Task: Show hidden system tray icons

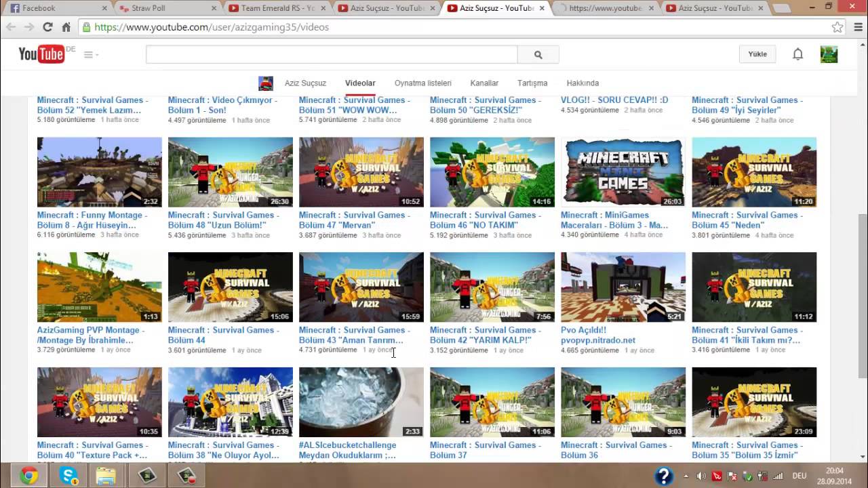Action: point(686,476)
